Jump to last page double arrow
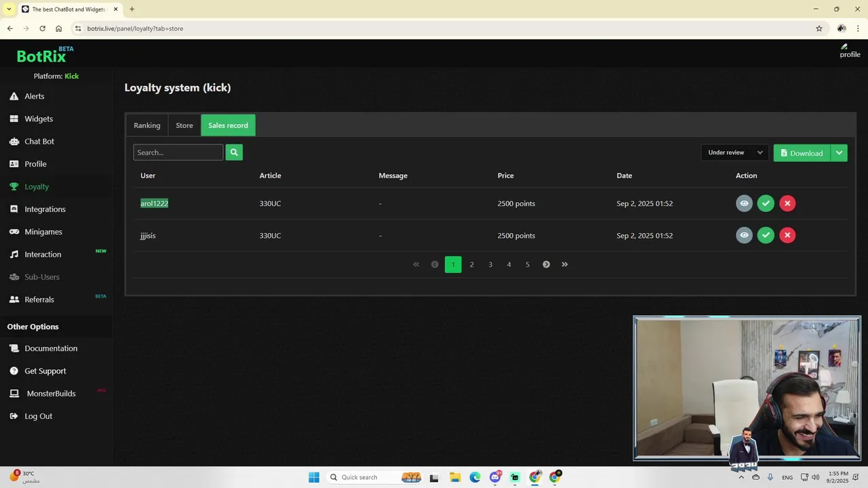 (x=565, y=264)
